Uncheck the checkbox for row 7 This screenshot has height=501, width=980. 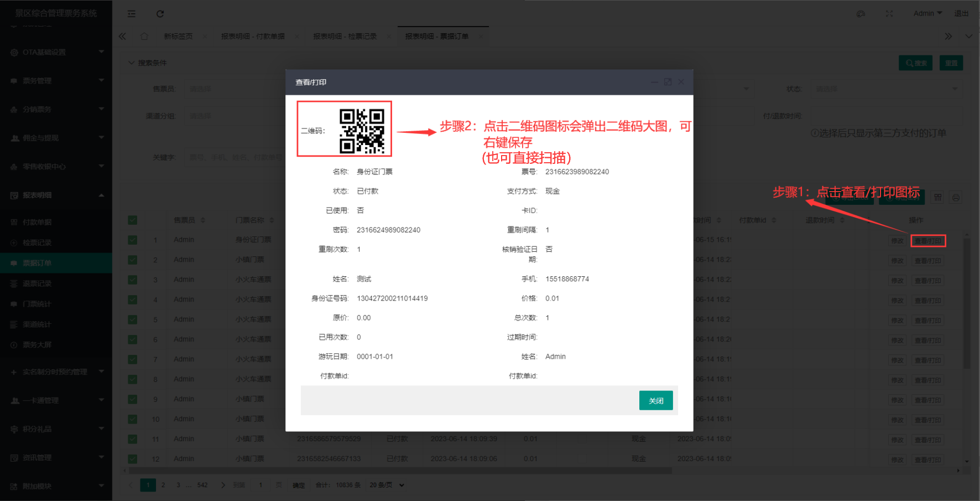click(133, 359)
